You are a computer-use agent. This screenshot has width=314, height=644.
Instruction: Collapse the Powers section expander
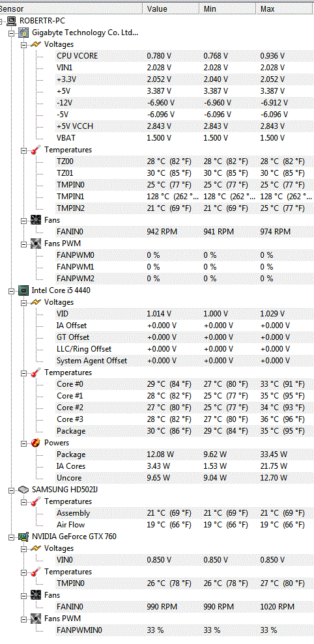pyautogui.click(x=23, y=443)
